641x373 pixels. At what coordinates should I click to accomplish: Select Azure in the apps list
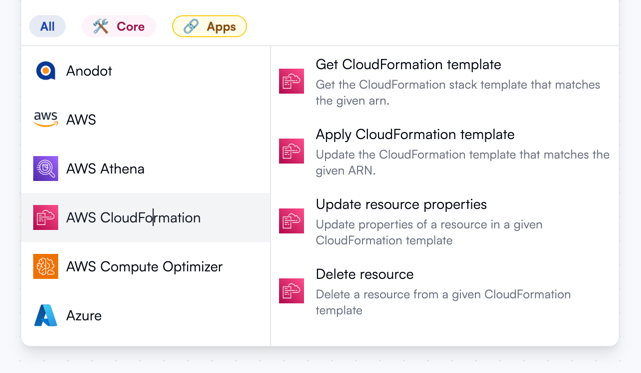[x=146, y=315]
